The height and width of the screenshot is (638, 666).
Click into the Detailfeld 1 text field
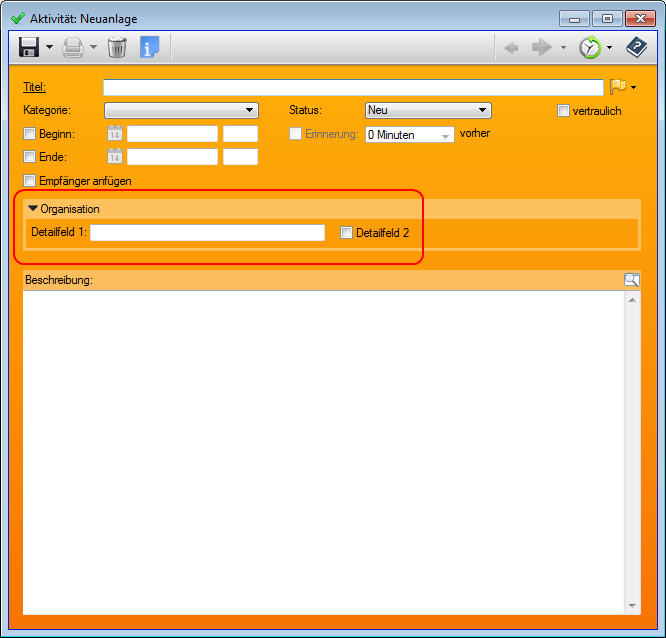207,233
